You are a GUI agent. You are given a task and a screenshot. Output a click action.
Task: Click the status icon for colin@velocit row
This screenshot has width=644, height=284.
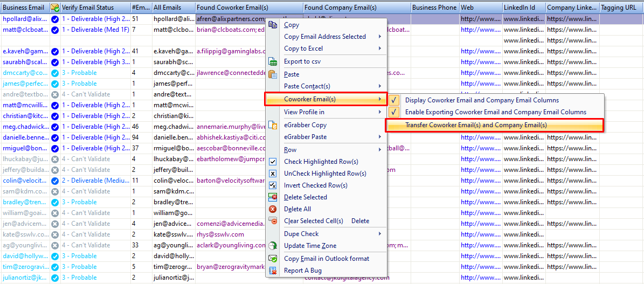(x=54, y=181)
